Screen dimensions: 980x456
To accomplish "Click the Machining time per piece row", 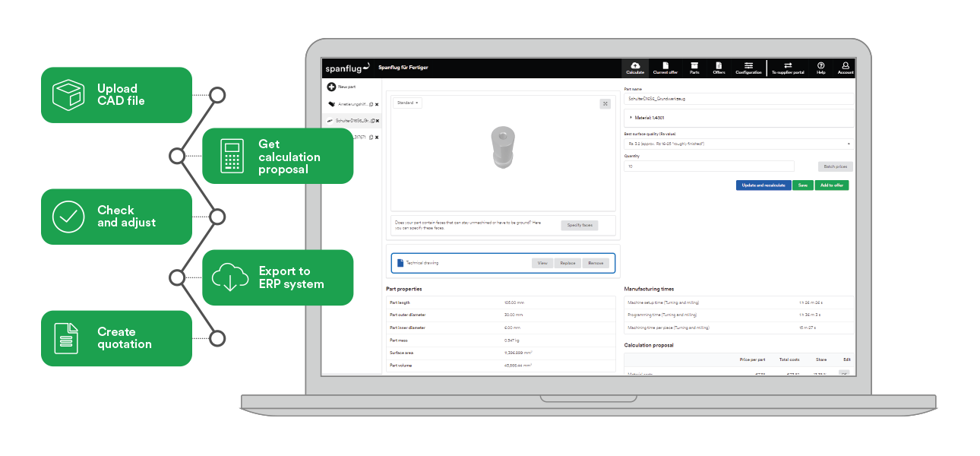I will pos(738,328).
